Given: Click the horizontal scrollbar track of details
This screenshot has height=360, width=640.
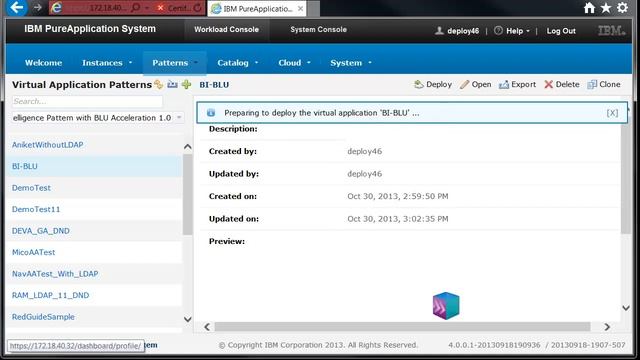Looking at the screenshot, I should [402, 327].
